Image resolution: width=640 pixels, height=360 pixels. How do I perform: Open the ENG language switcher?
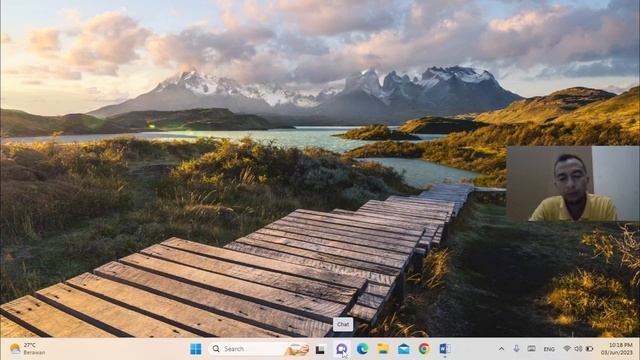tap(549, 349)
